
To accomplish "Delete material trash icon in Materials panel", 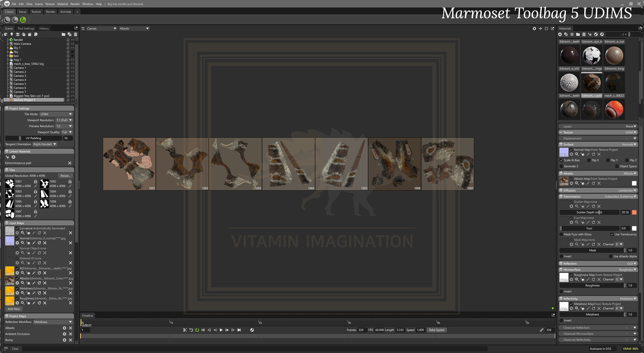I will pyautogui.click(x=584, y=34).
